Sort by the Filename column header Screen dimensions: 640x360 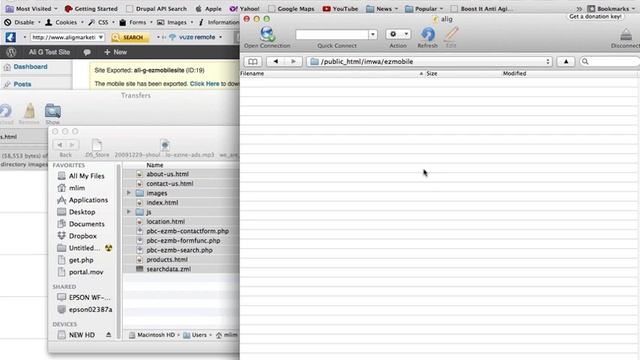coord(252,73)
